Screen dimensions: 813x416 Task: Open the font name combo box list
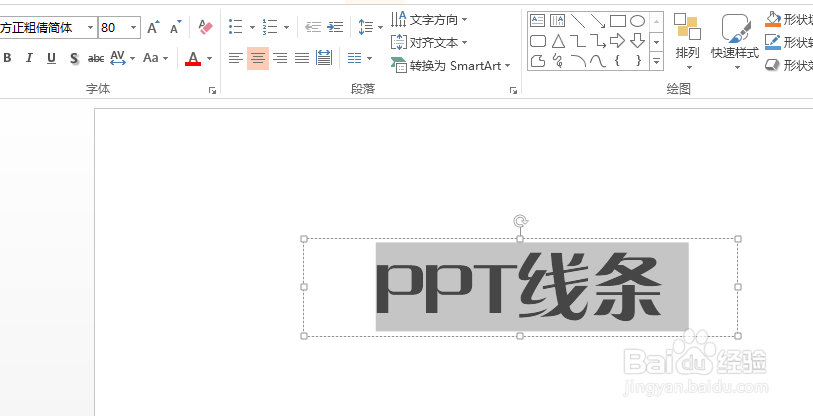click(91, 27)
